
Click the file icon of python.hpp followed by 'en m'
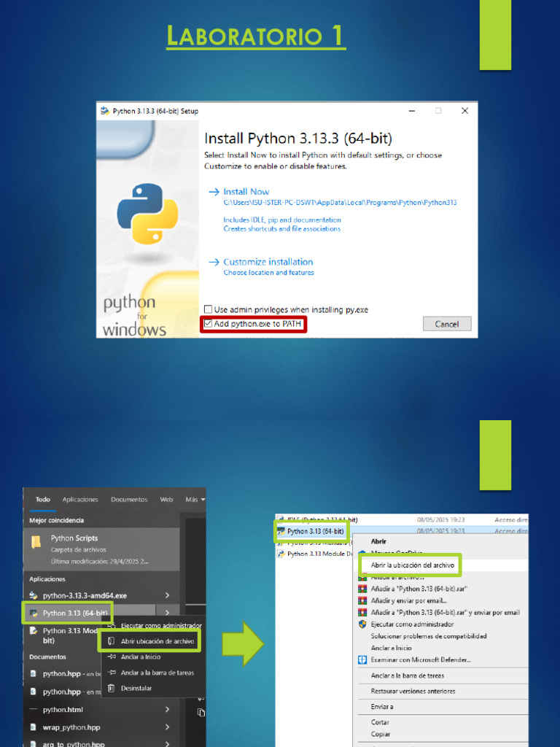point(34,692)
